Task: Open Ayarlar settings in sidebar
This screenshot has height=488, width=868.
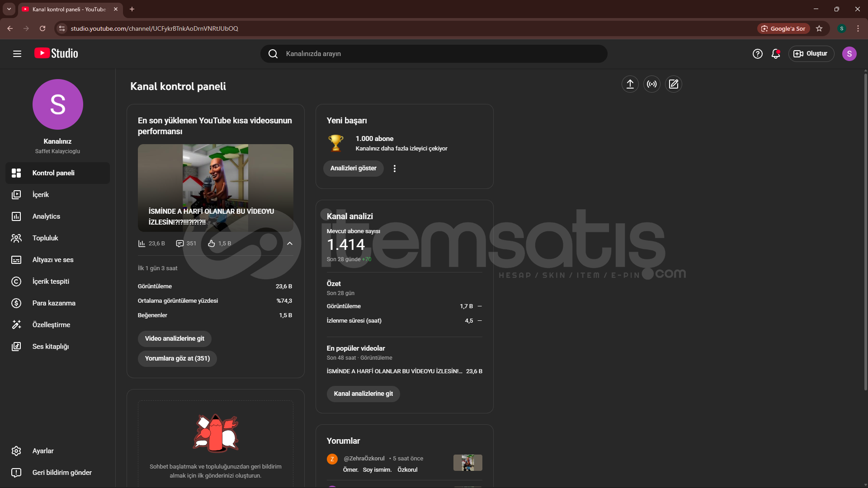Action: coord(43,451)
